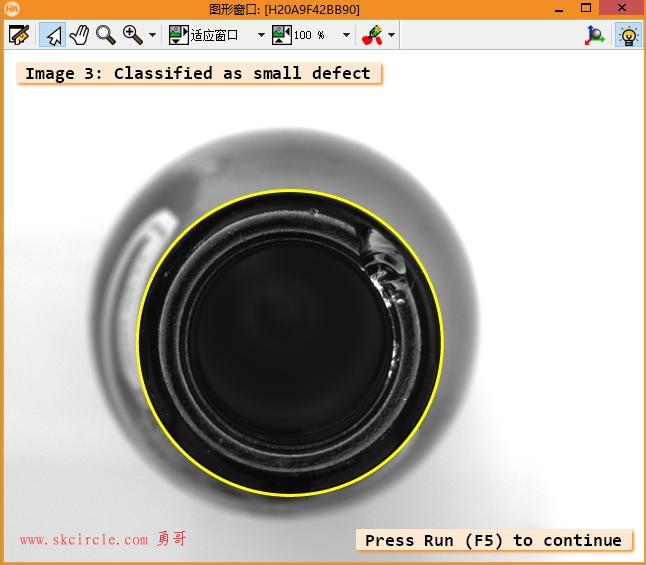The image size is (646, 565).
Task: Click the 'Classified as small defect' message
Action: click(x=199, y=73)
